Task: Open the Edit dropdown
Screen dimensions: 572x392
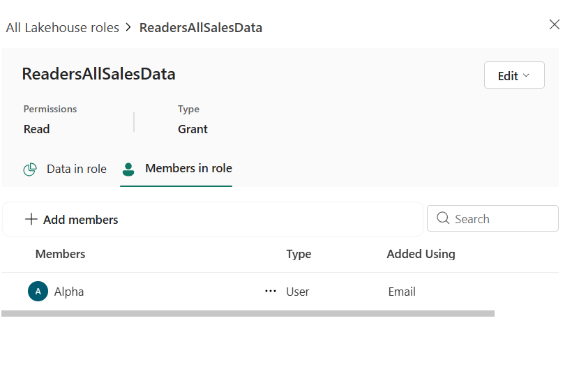Action: pyautogui.click(x=514, y=75)
